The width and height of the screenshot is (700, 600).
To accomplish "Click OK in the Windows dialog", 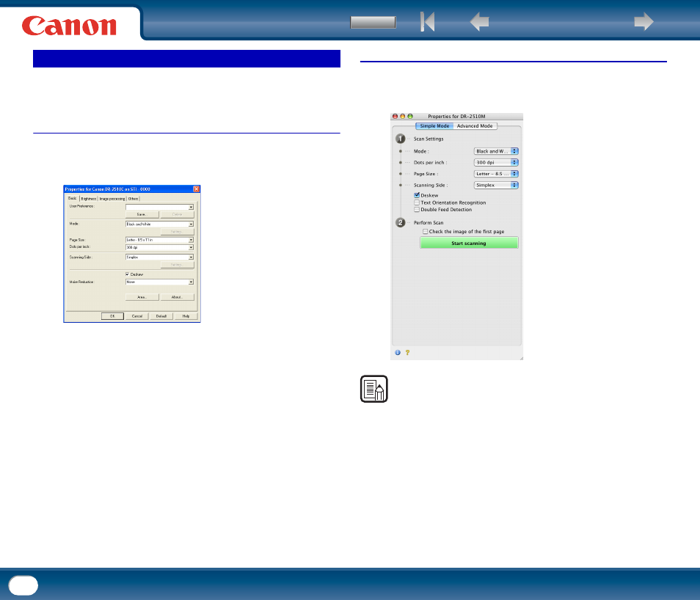I will click(x=112, y=316).
